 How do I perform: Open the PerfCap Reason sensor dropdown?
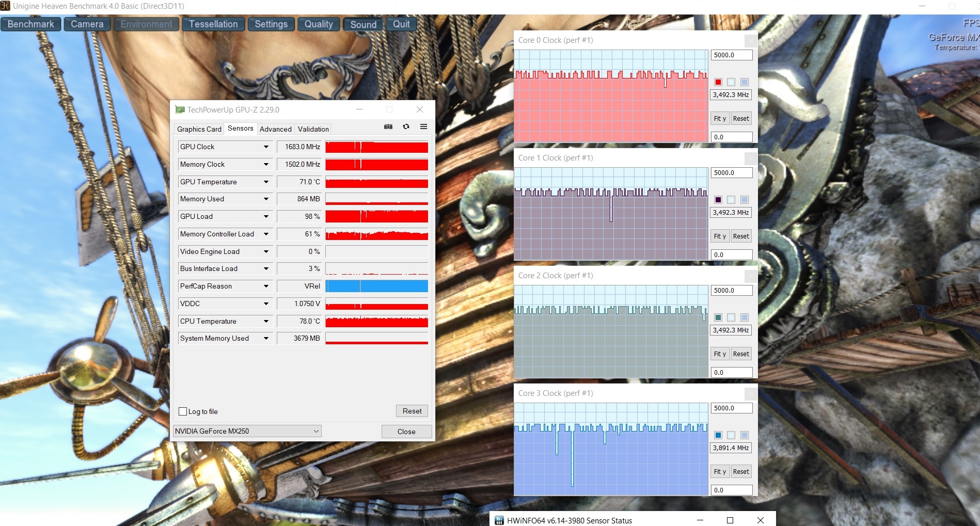coord(266,286)
